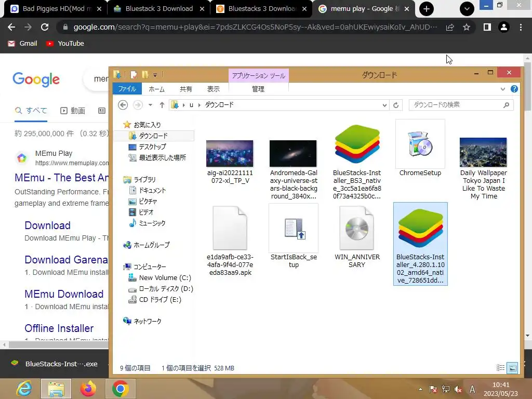Select 最近表示した場所 in navigation pane
This screenshot has height=399, width=532.
click(x=162, y=157)
